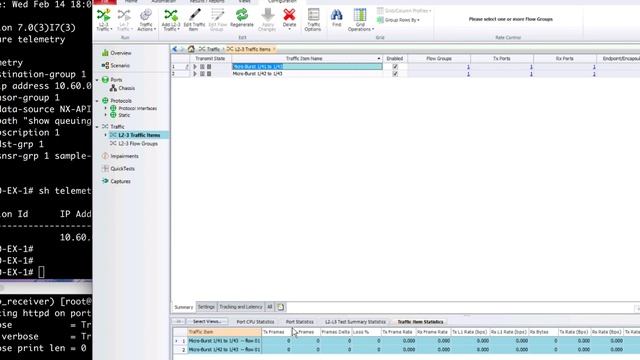This screenshot has height=360, width=640.
Task: Click Tx Ports count link for Micro-Burst 1/42
Action: click(531, 74)
